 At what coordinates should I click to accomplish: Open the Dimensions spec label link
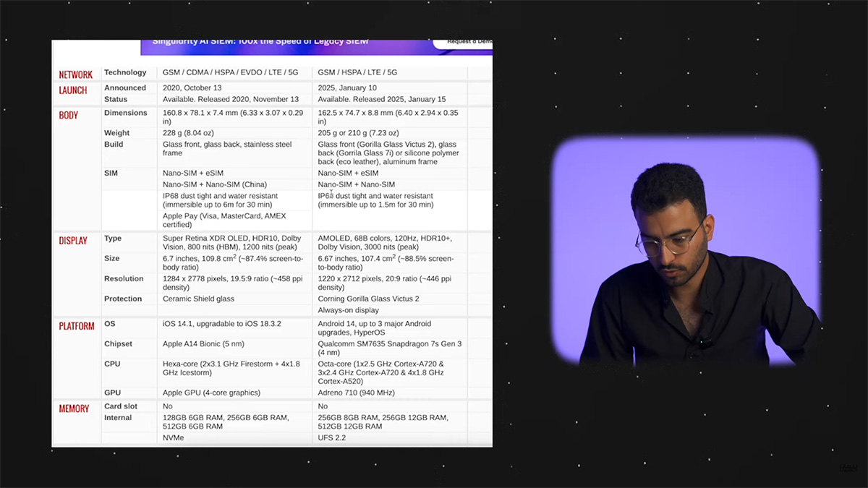(x=126, y=113)
